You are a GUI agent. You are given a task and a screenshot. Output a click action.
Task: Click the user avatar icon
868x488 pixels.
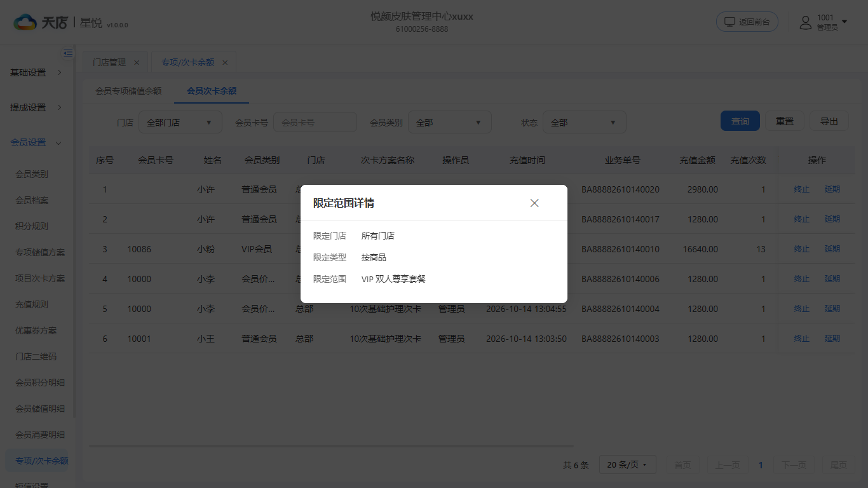[806, 22]
